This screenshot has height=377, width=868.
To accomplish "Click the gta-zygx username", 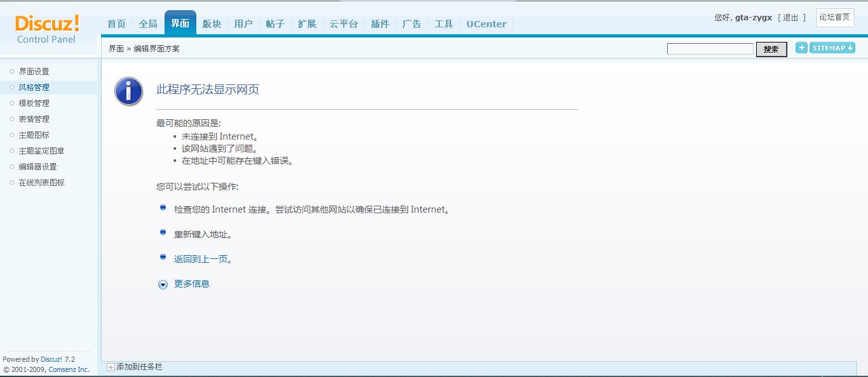I will (x=754, y=18).
